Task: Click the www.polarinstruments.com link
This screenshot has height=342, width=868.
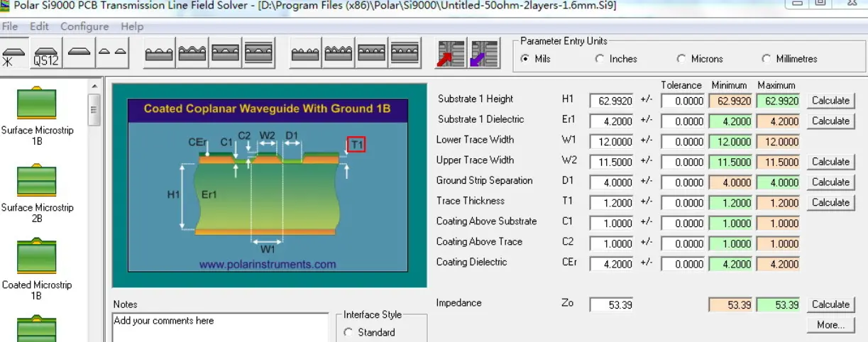Action: pos(267,264)
